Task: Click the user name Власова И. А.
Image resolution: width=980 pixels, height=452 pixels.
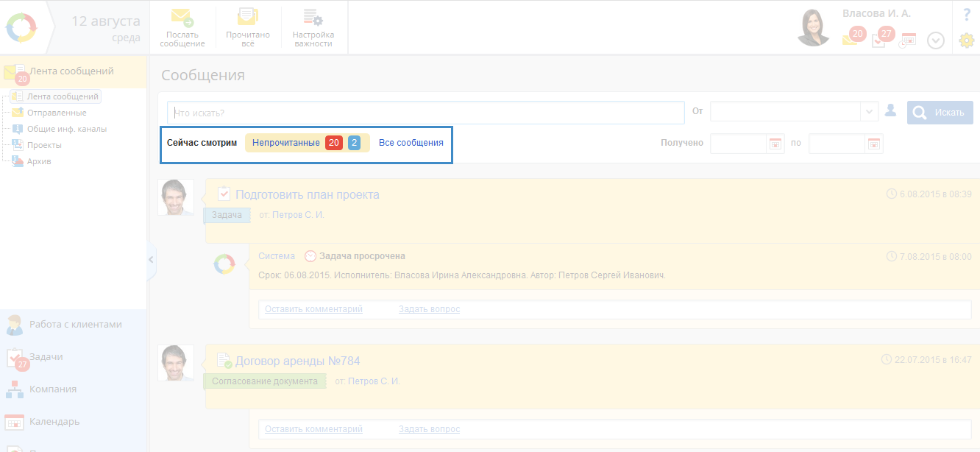Action: pyautogui.click(x=876, y=13)
